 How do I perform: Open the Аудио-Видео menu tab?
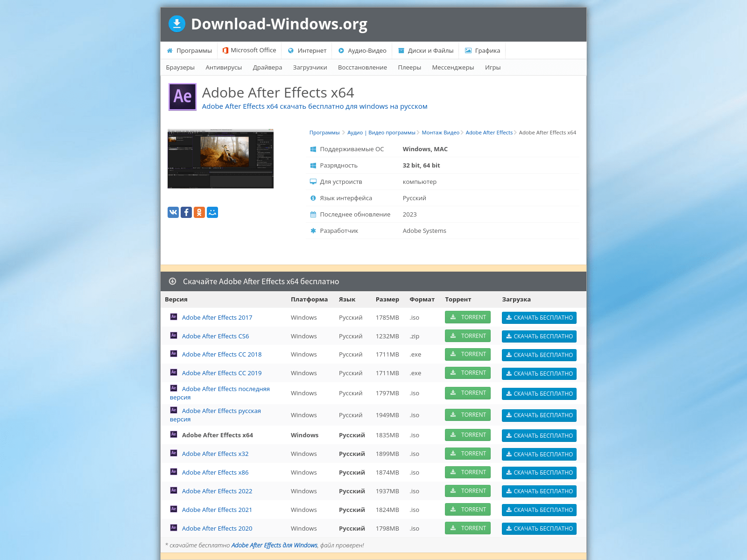(x=362, y=50)
